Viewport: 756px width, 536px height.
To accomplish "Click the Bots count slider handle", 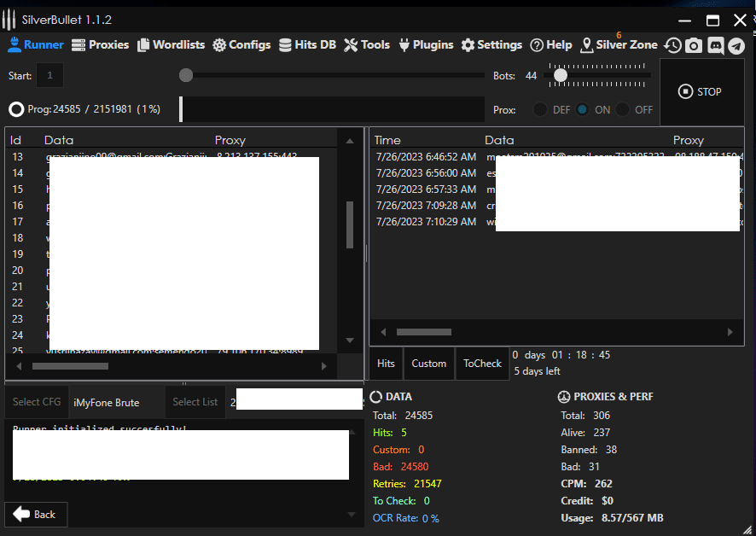I will tap(561, 75).
